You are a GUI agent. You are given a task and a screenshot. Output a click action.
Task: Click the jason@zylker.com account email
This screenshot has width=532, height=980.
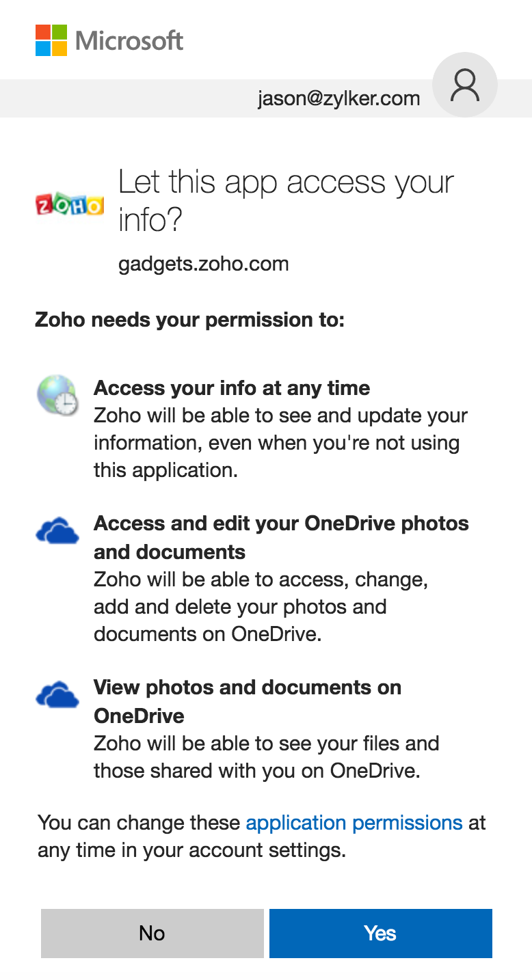pyautogui.click(x=338, y=98)
